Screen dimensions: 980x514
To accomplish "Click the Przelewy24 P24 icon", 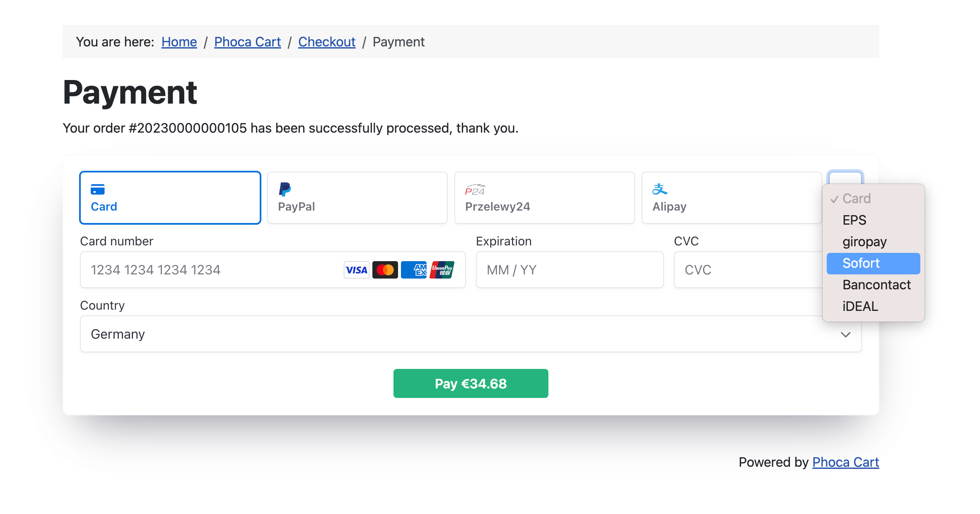I will pyautogui.click(x=475, y=189).
